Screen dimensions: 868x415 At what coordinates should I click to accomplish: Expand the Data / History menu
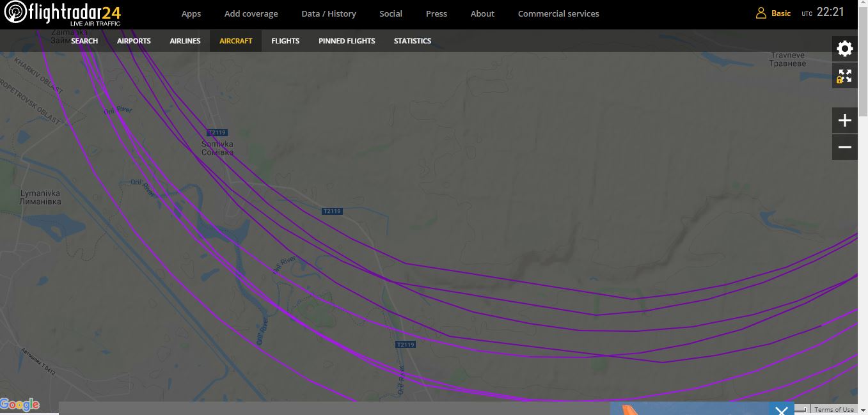coord(328,13)
